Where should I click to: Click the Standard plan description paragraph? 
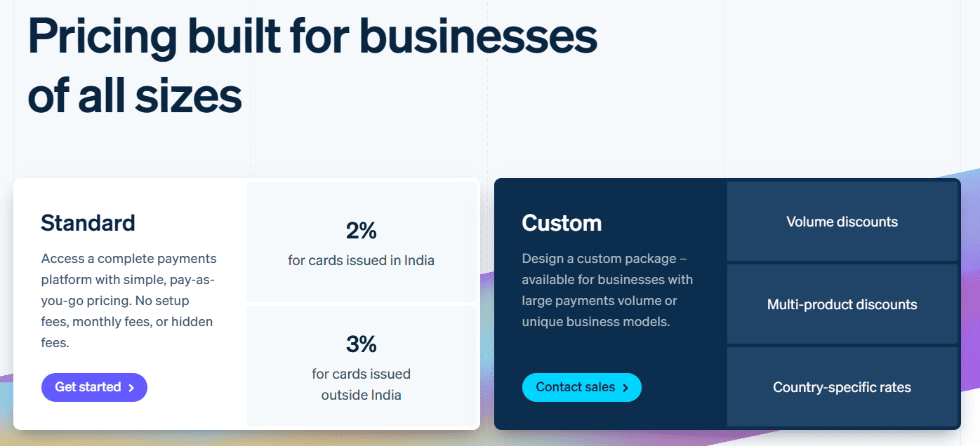[x=128, y=300]
